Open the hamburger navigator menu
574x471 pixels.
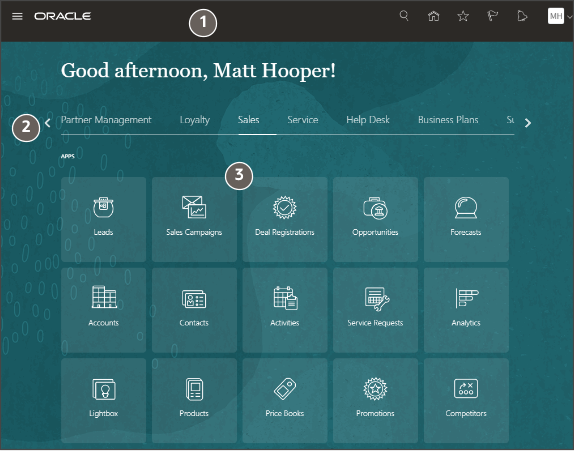(17, 16)
